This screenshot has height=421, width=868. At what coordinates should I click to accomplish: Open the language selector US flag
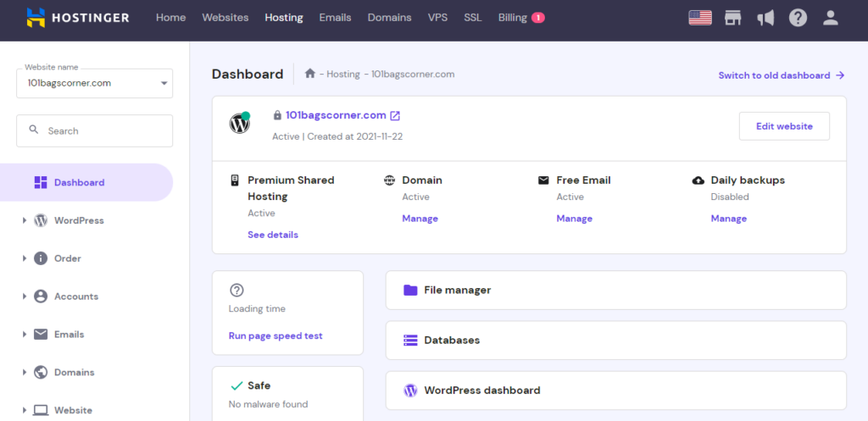click(x=700, y=18)
